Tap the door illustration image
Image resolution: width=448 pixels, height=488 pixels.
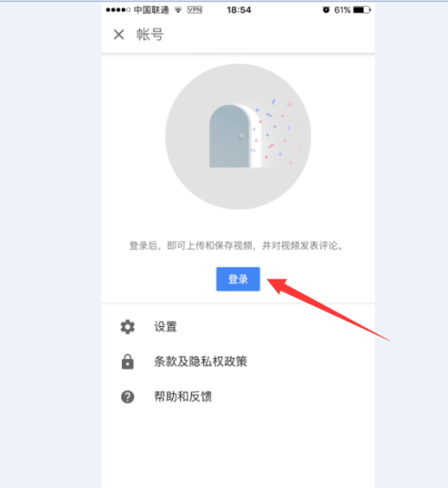coord(238,137)
